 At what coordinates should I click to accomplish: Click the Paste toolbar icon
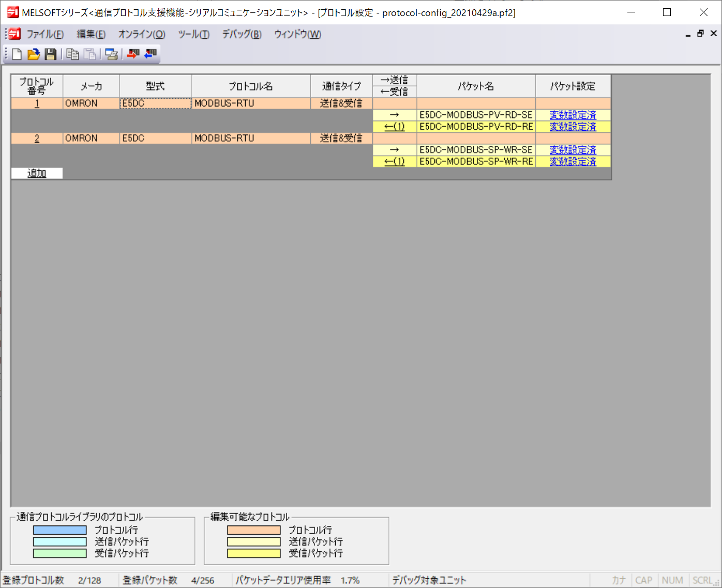click(x=90, y=54)
